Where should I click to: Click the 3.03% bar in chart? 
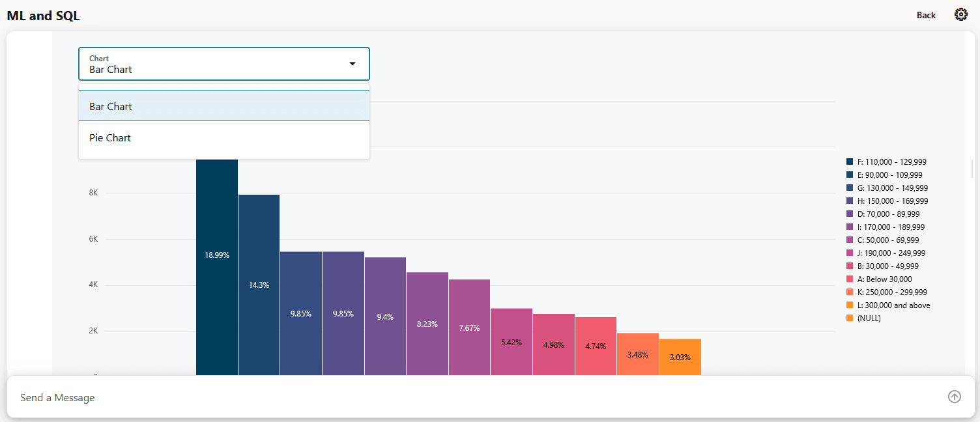coord(680,357)
